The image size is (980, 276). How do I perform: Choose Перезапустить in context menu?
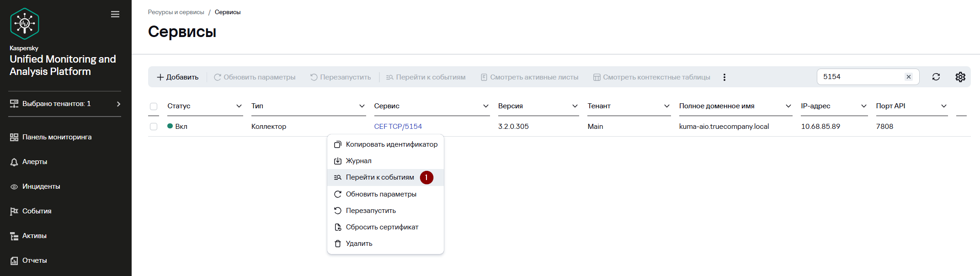coord(385,211)
